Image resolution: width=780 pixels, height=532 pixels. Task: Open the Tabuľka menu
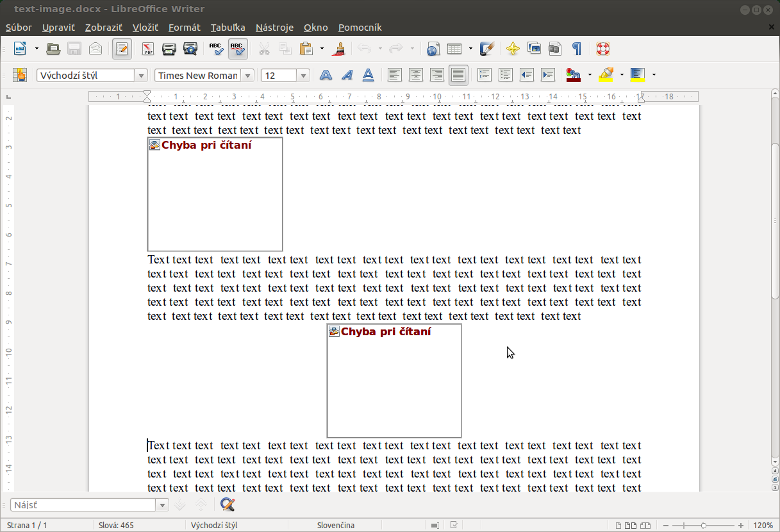pyautogui.click(x=228, y=28)
